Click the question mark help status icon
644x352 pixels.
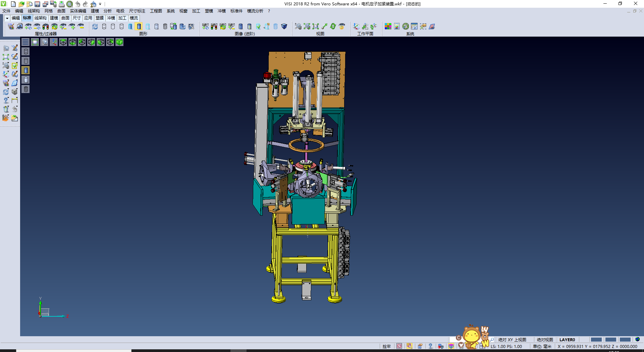pyautogui.click(x=430, y=346)
